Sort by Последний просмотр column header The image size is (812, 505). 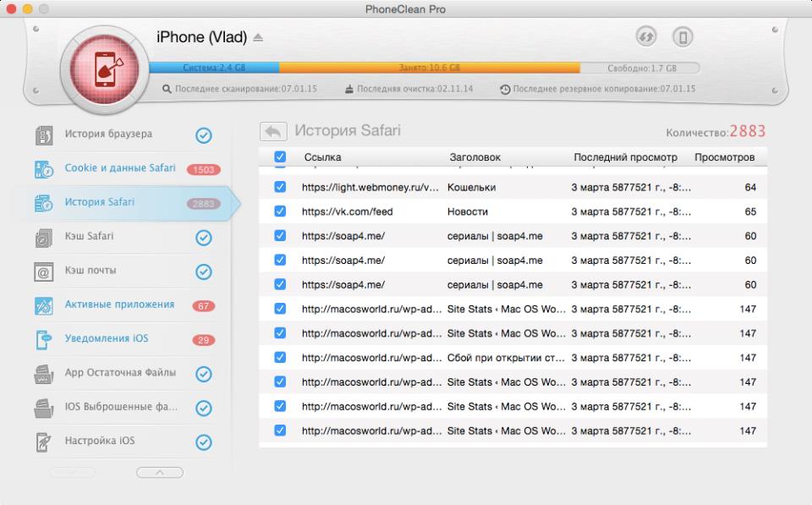[625, 157]
